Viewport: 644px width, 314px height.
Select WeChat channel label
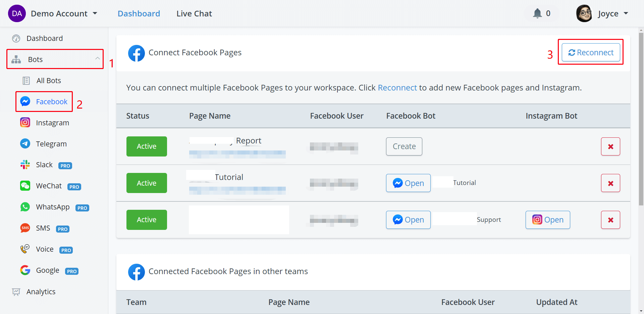pyautogui.click(x=49, y=186)
